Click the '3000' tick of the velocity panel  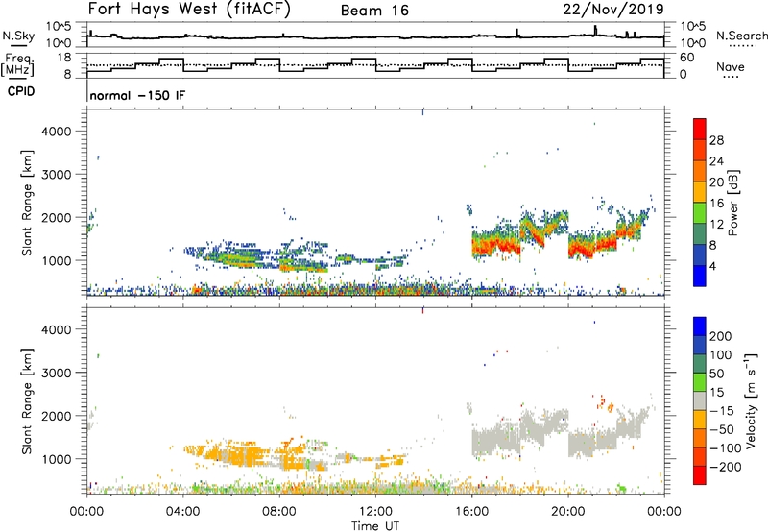(x=57, y=373)
